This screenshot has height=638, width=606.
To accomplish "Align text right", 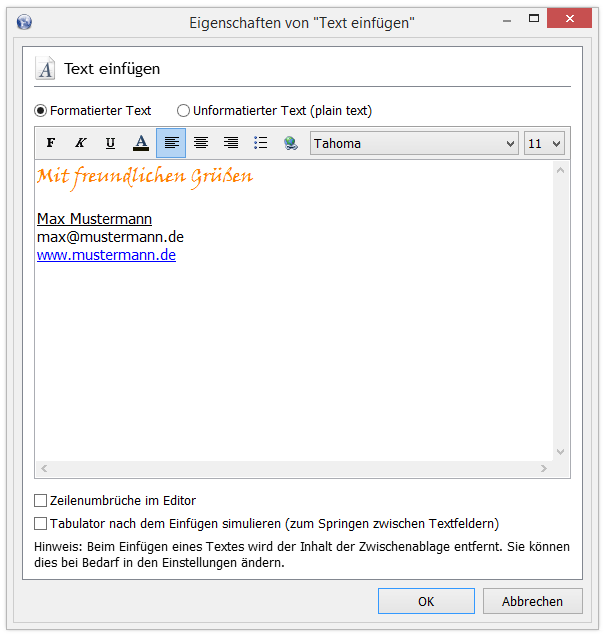I will pos(231,143).
